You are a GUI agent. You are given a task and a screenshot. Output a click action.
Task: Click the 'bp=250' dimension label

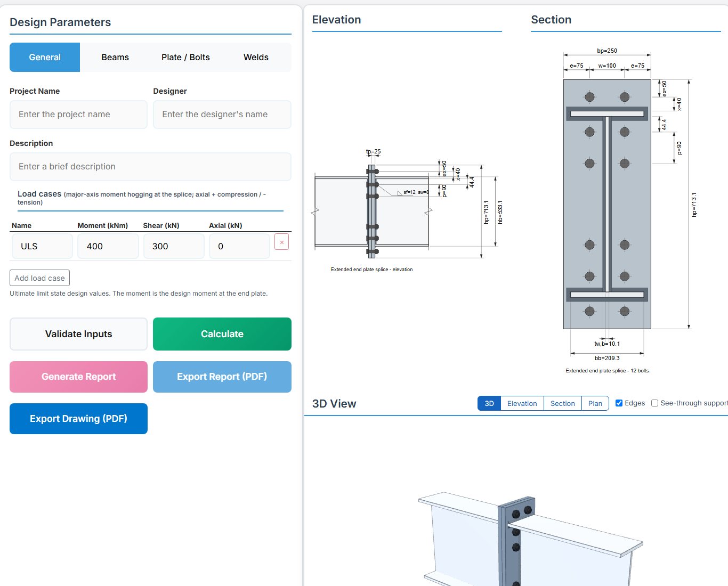[x=607, y=51]
